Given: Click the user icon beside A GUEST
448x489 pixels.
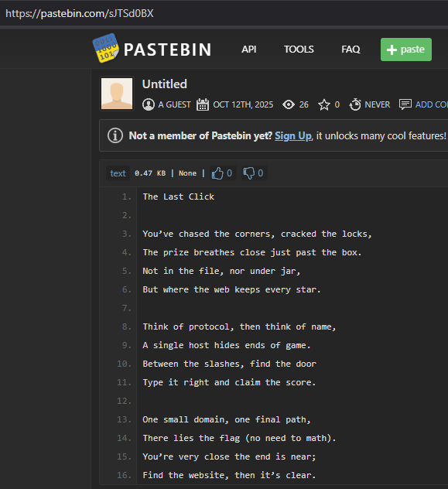Looking at the screenshot, I should click(149, 104).
